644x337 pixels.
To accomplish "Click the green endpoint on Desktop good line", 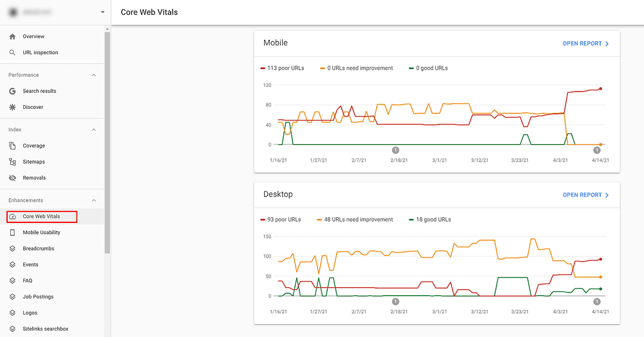I will pos(600,289).
